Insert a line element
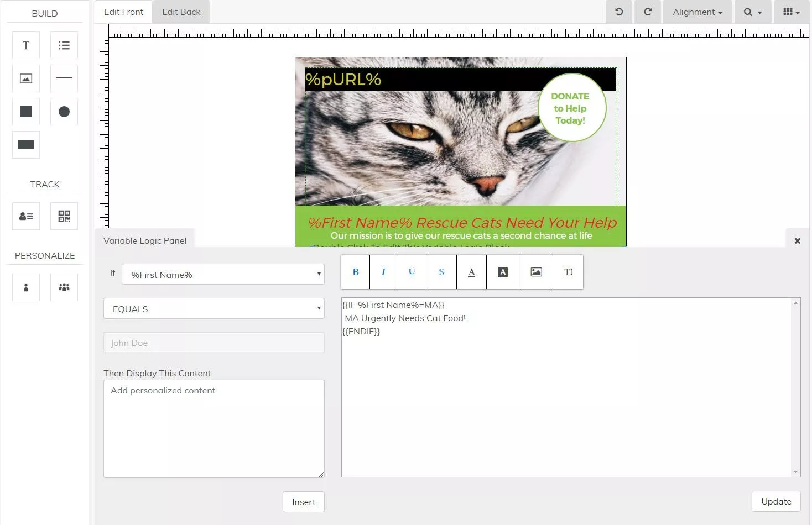 64,78
